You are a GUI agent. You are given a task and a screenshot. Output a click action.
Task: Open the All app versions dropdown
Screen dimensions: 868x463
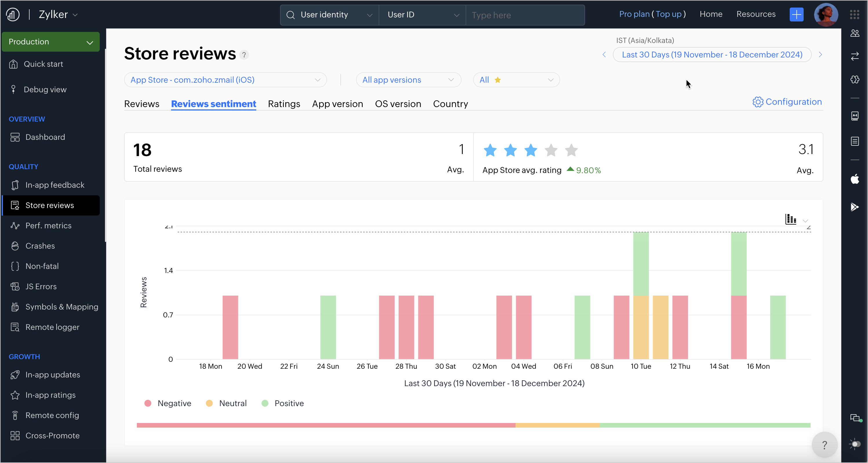[408, 80]
